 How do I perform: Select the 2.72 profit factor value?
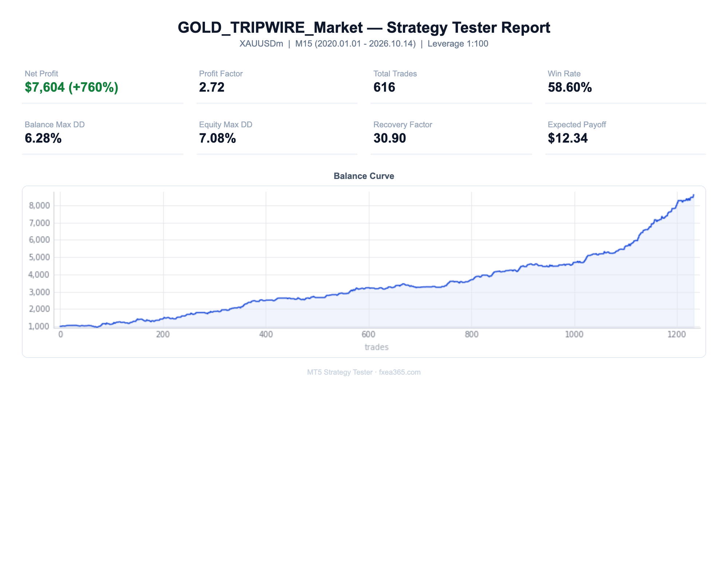pos(212,88)
